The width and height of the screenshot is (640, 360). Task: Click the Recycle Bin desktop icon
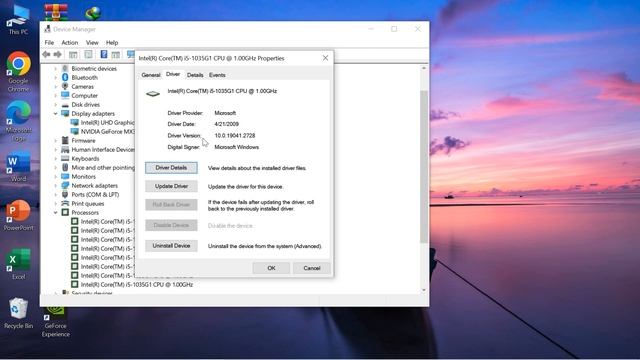(18, 313)
